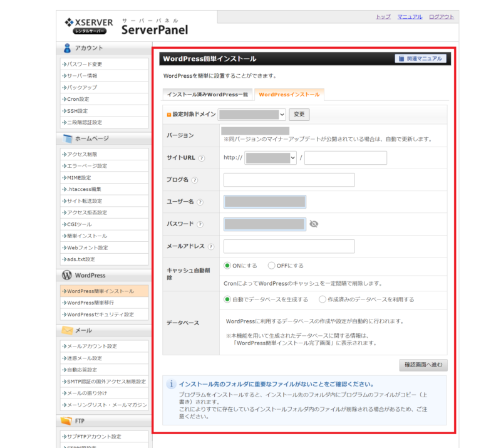Select 作成済みのデータベースを利用する radio

tap(323, 300)
